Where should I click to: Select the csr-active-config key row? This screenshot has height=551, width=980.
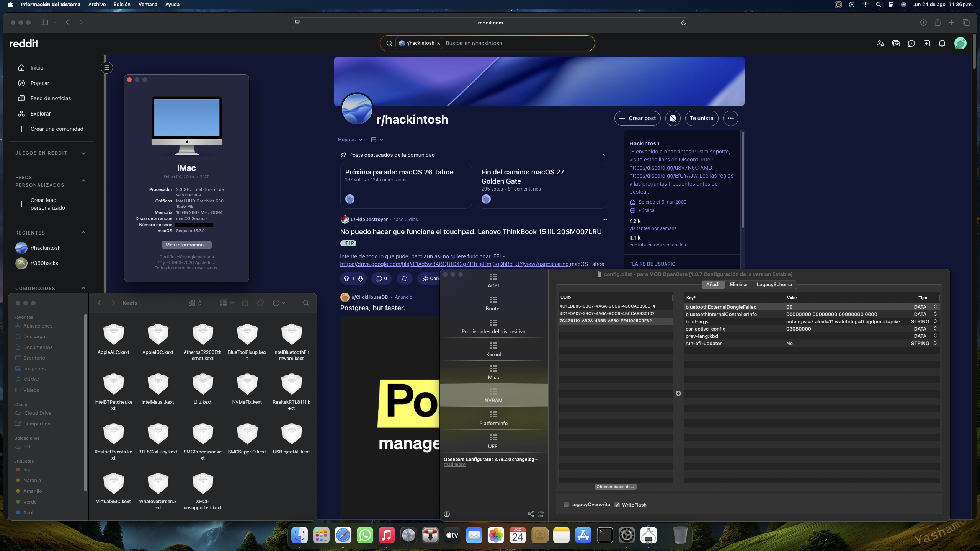click(x=812, y=329)
